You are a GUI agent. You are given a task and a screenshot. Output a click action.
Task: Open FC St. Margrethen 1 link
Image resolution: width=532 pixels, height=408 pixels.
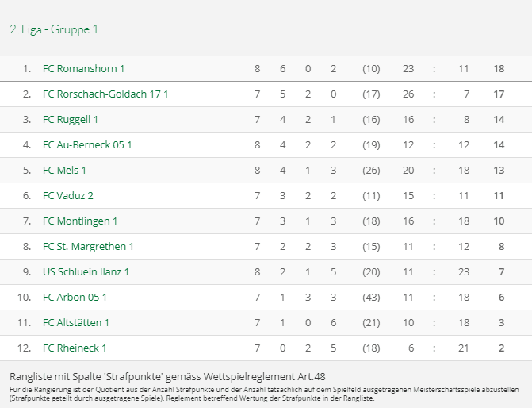pyautogui.click(x=88, y=247)
